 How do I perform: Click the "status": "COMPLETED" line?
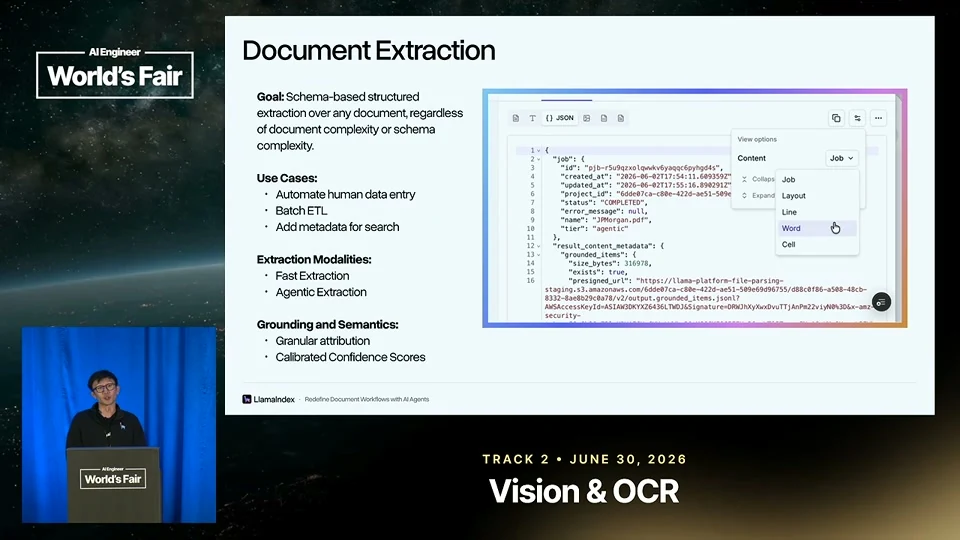(604, 203)
